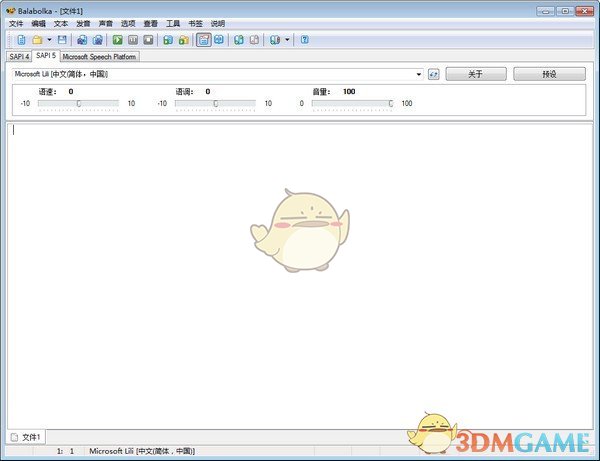Click the 1: 1 cursor position in the status bar
The image size is (600, 461).
coord(65,451)
